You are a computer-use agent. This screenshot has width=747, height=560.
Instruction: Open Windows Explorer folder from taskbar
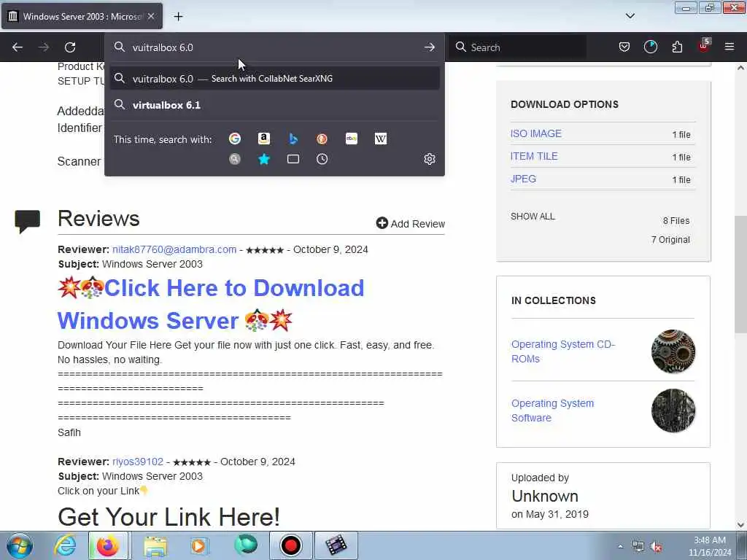(x=155, y=545)
